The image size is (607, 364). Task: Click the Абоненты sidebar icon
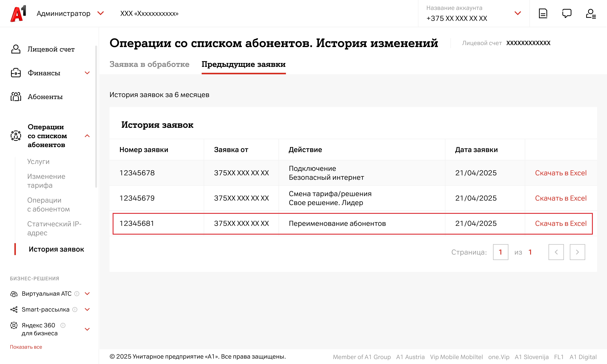point(16,97)
